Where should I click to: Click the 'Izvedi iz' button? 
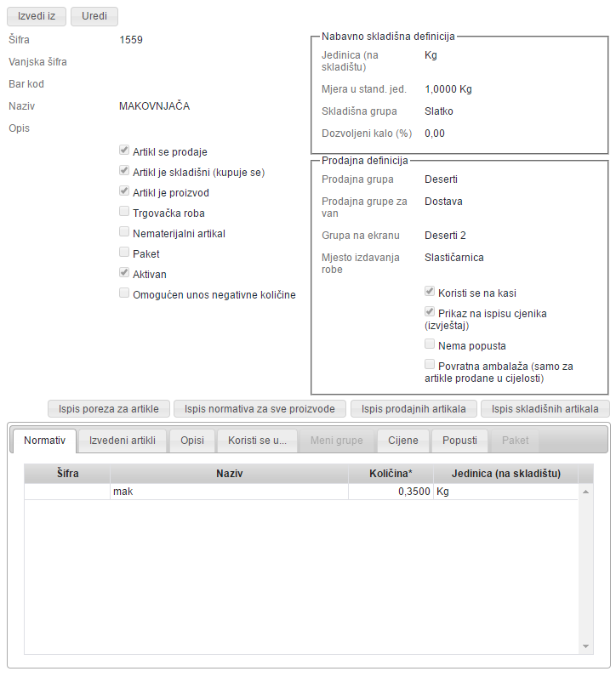click(37, 16)
